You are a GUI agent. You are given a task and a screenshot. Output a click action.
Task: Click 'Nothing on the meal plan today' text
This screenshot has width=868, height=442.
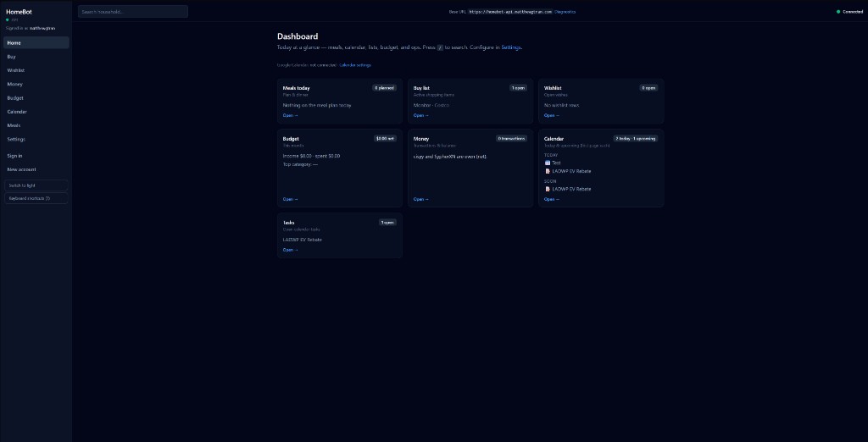pyautogui.click(x=317, y=105)
